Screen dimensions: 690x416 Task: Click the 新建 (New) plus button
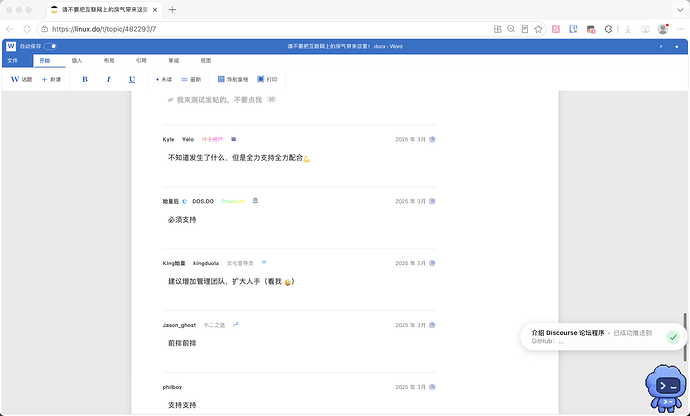coord(51,79)
